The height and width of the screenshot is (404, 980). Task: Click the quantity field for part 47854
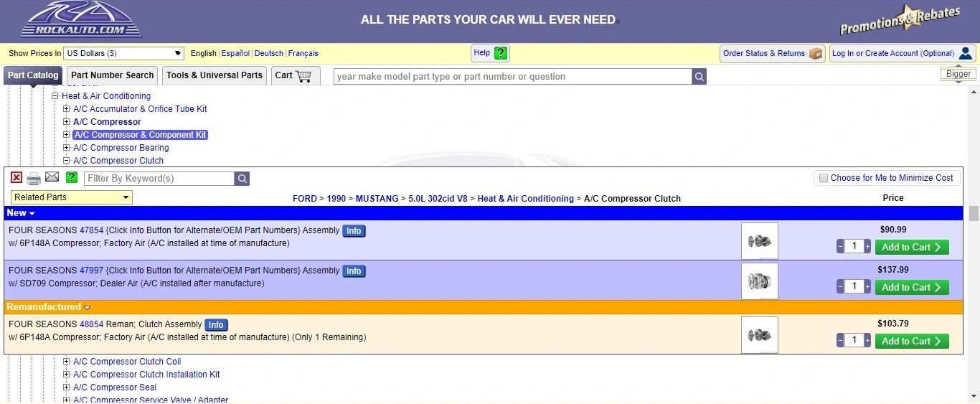[x=854, y=247]
